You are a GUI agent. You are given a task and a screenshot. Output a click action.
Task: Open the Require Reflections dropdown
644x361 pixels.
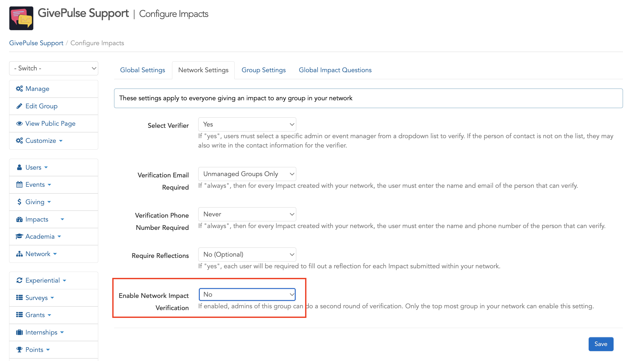(x=247, y=255)
